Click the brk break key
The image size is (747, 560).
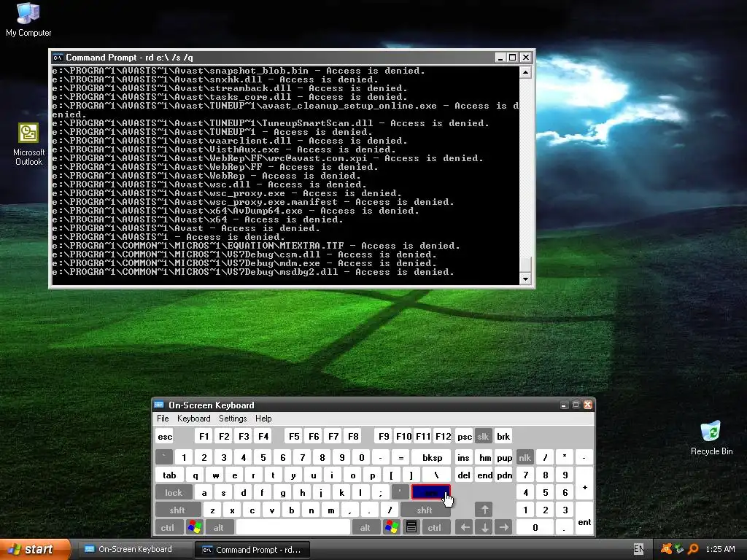click(503, 436)
